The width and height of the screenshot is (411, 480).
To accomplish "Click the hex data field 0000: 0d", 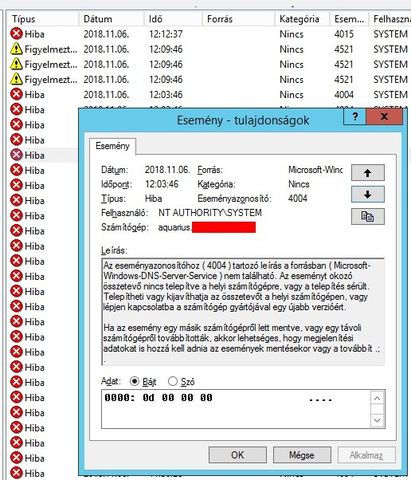I will pyautogui.click(x=236, y=409).
